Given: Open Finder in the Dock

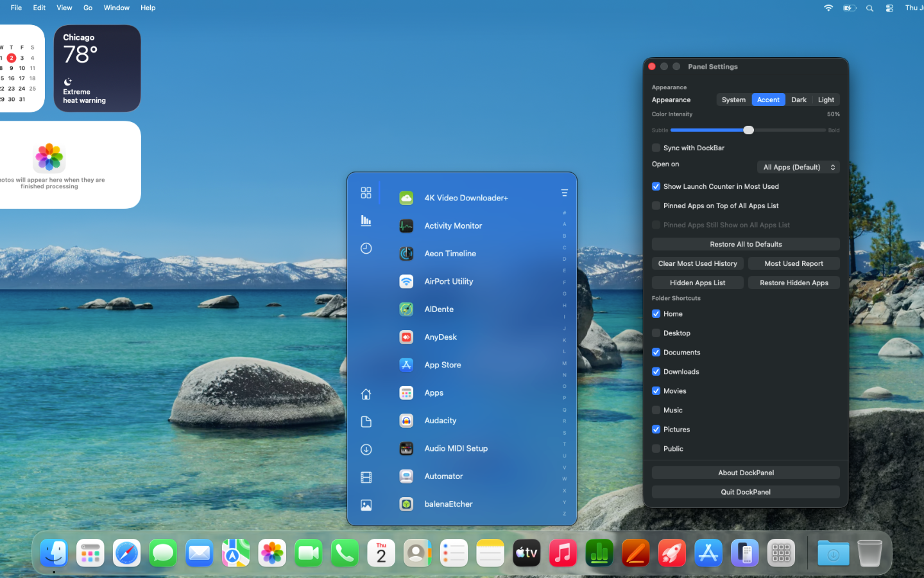Looking at the screenshot, I should [x=54, y=553].
